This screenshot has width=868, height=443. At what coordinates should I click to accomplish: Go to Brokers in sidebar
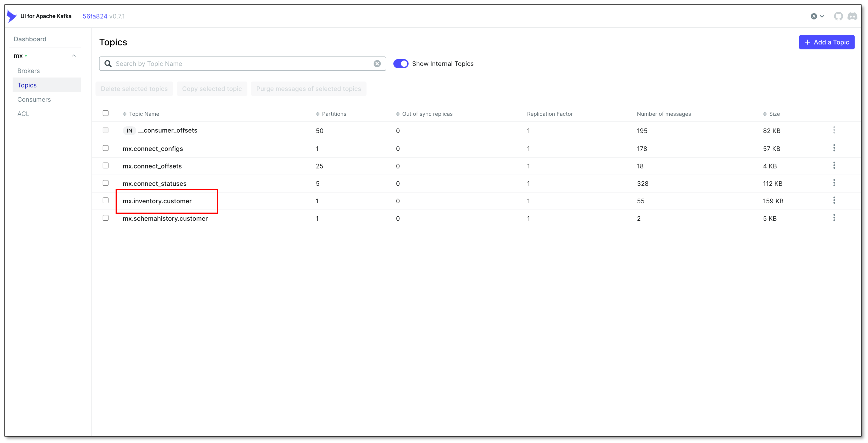coord(29,71)
